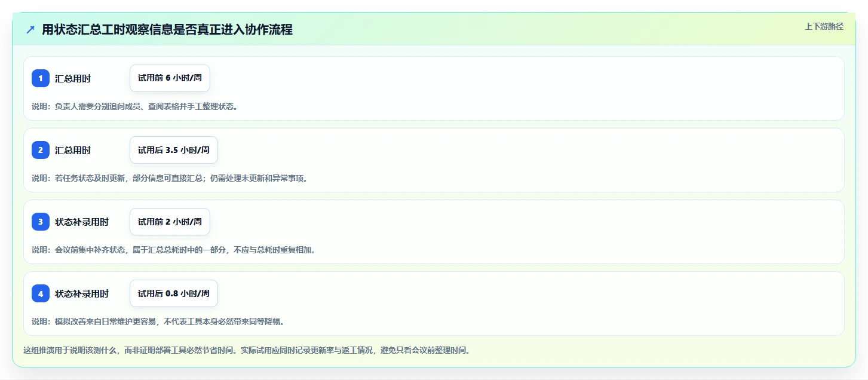Viewport: 868px width, 380px height.
Task: Click title 用状态汇总工时观察信息是否真正进入协作流程
Action: 167,30
